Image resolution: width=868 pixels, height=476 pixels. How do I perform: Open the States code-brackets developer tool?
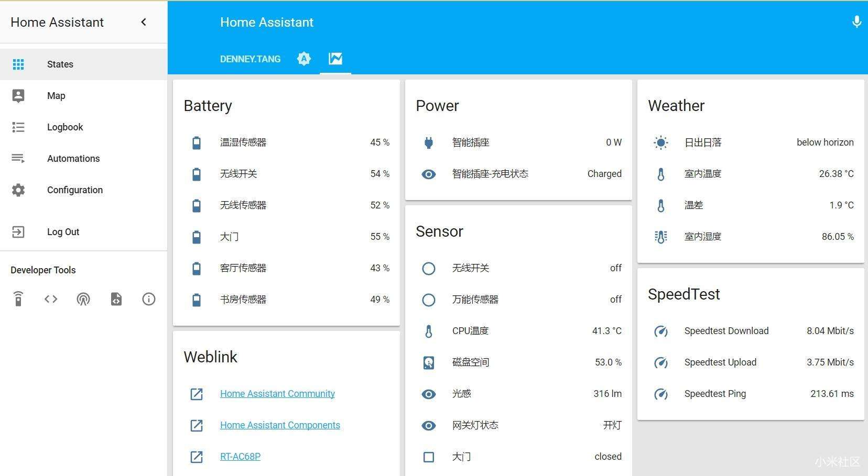pos(51,299)
